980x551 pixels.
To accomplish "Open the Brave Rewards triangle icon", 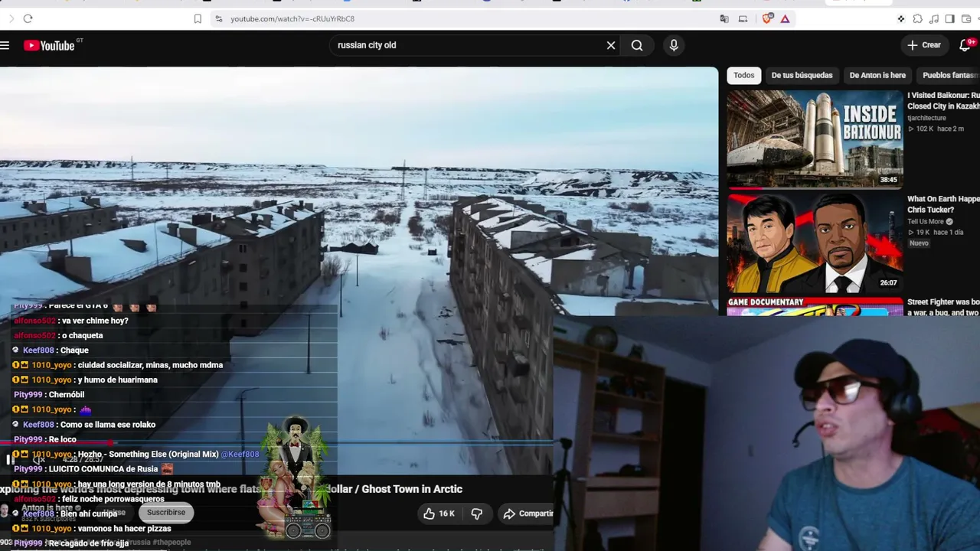I will 785,18.
